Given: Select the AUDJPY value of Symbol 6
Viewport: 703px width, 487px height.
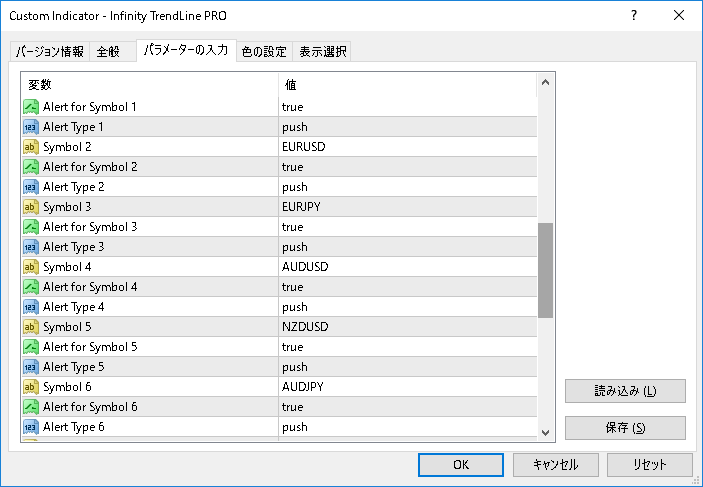Looking at the screenshot, I should pos(408,387).
